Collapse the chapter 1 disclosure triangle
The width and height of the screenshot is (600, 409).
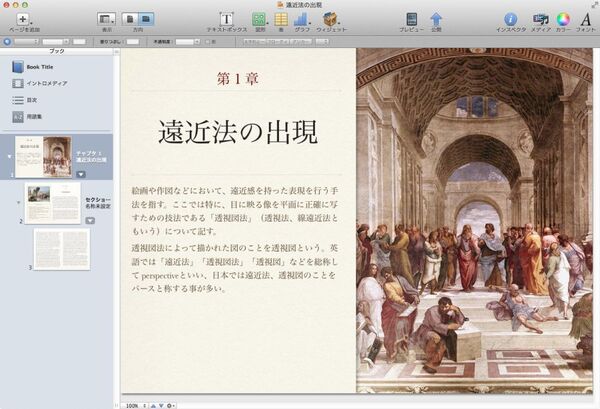click(10, 156)
